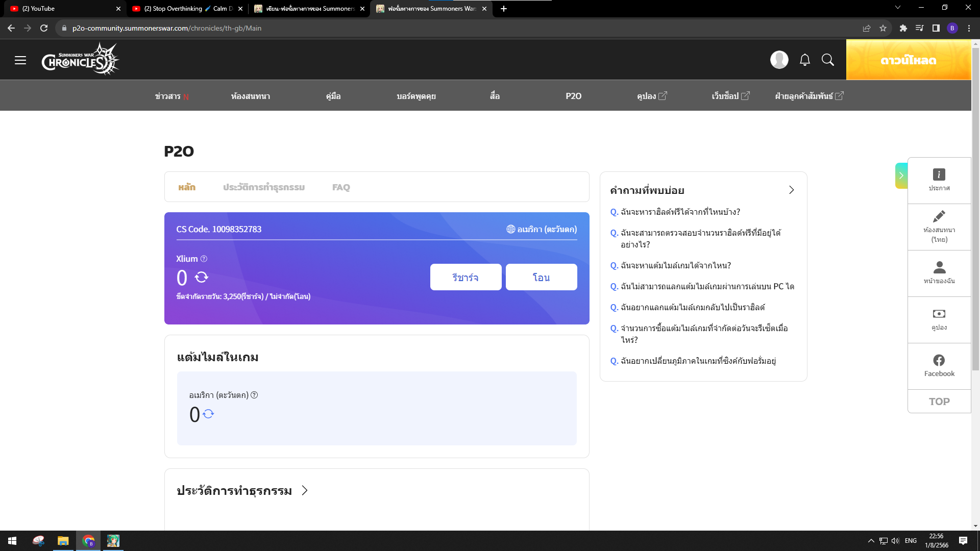Screen dimensions: 980x551
Task: Switch to the FAQ tab
Action: (341, 187)
